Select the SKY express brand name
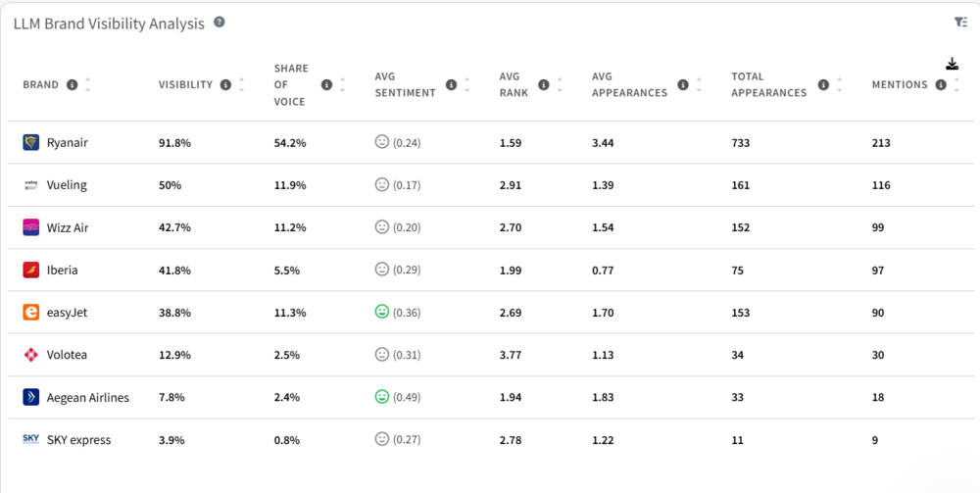The image size is (980, 493). point(78,440)
